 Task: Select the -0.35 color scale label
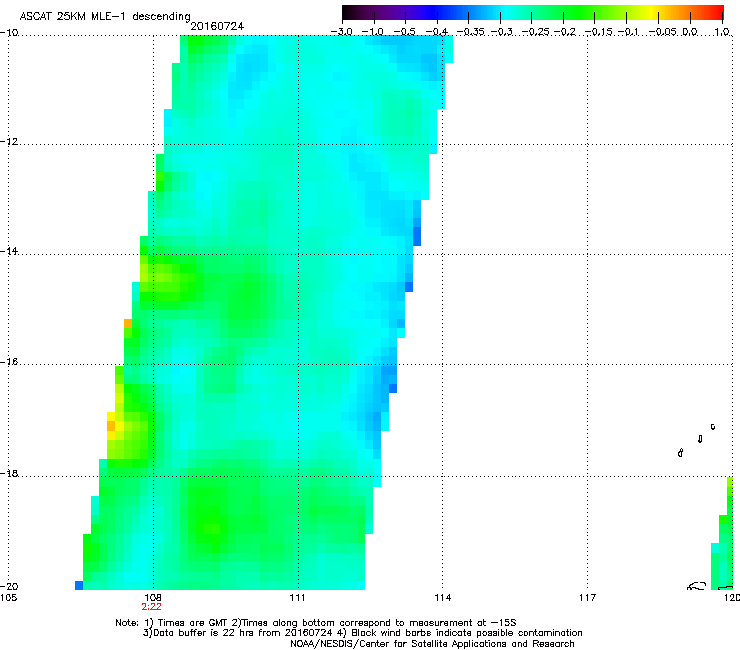470,32
